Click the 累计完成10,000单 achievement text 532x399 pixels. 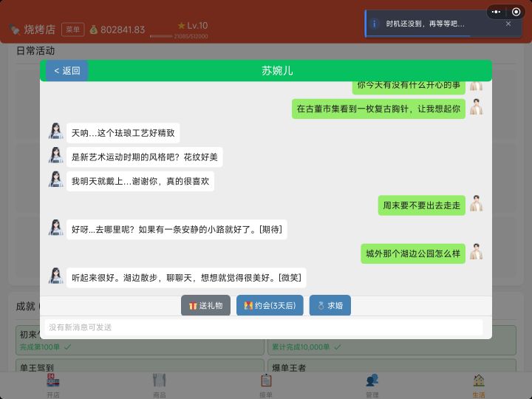301,347
